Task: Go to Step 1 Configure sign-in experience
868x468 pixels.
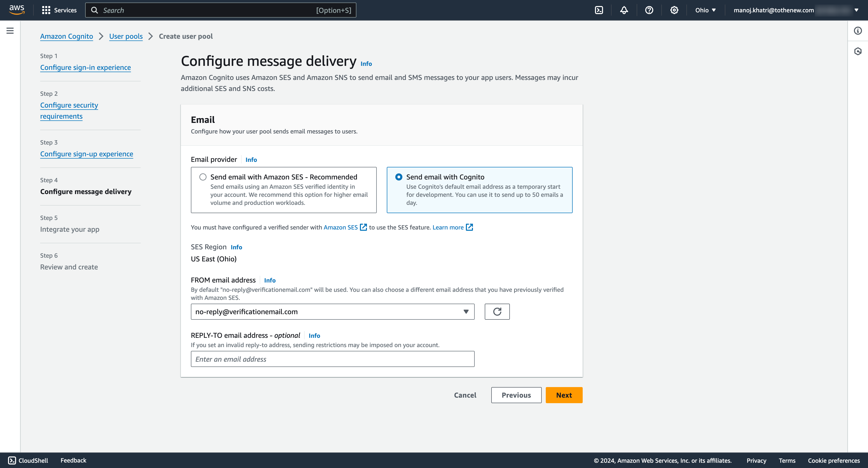Action: coord(85,67)
